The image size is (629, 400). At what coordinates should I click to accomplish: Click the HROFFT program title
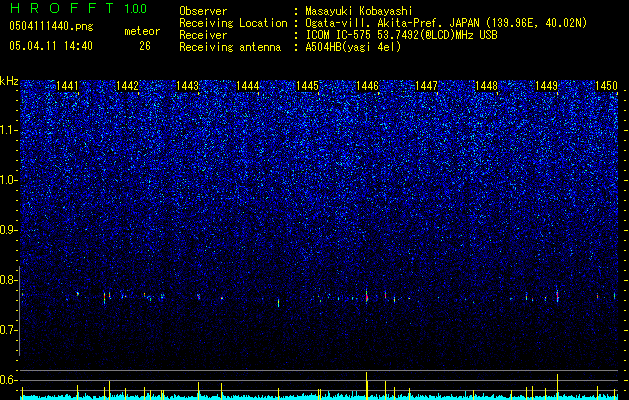62,8
